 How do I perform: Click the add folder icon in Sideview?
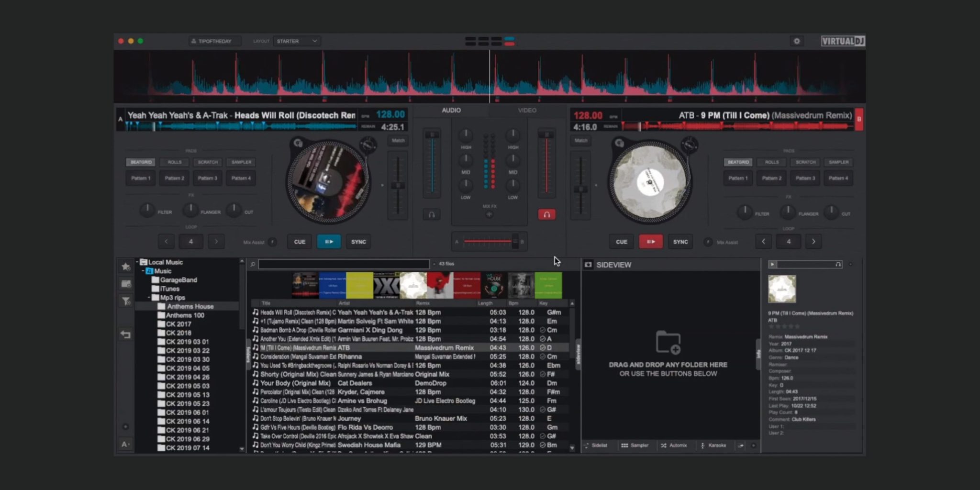(x=668, y=343)
